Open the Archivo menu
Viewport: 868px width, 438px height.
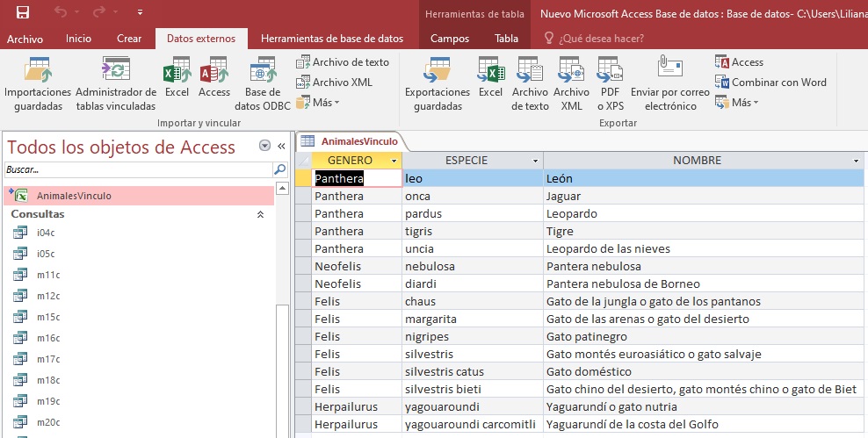[x=25, y=39]
